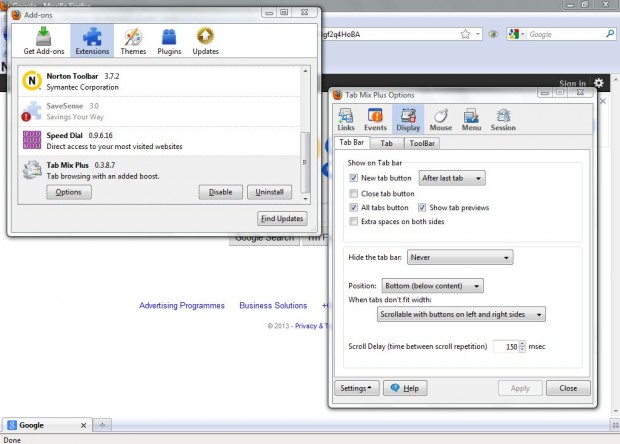The width and height of the screenshot is (620, 444).
Task: Click the Find Updates button
Action: pyautogui.click(x=282, y=219)
